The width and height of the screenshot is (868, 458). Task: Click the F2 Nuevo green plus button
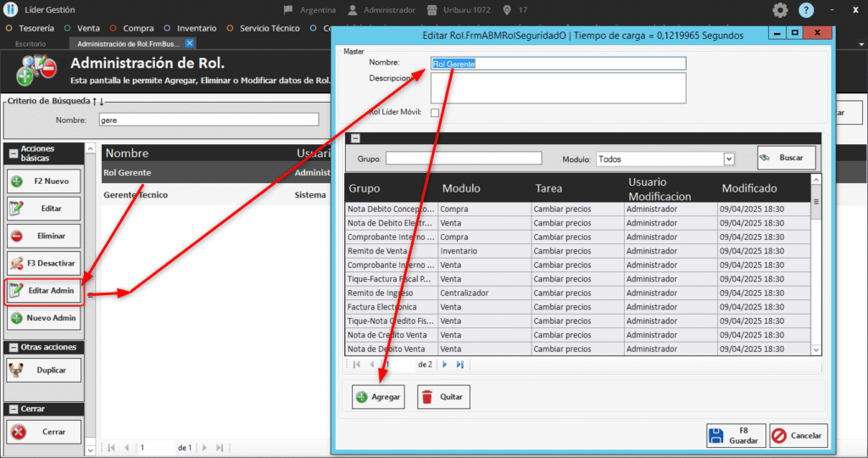[x=45, y=182]
